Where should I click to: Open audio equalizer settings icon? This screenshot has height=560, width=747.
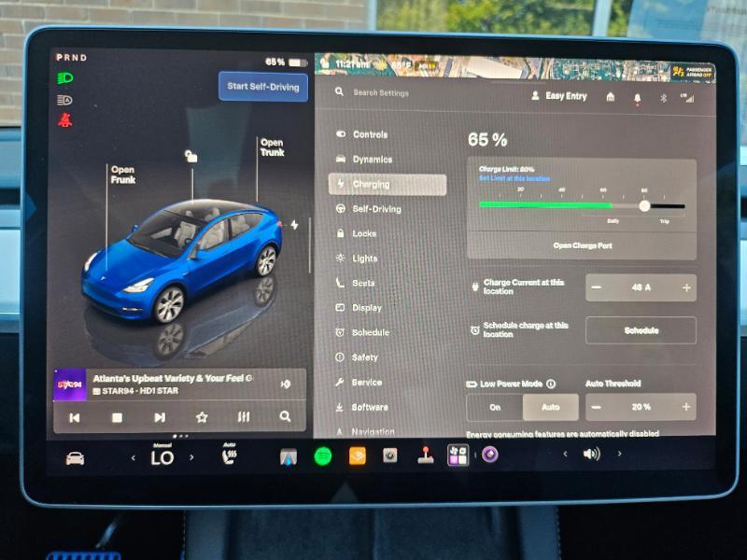click(x=244, y=417)
